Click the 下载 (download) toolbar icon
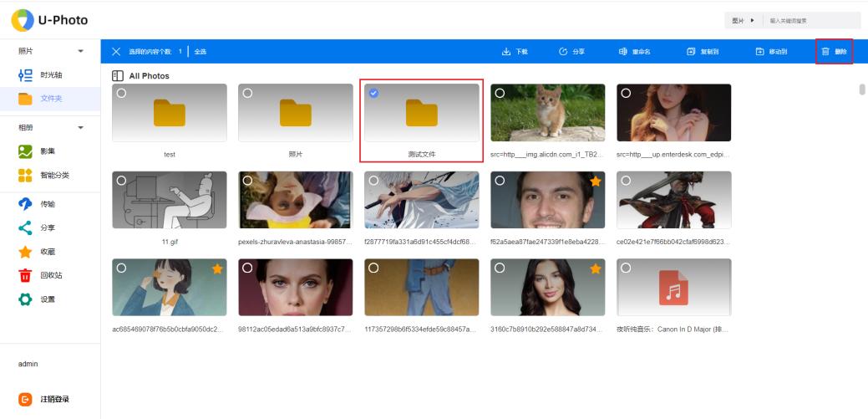The width and height of the screenshot is (868, 419). [x=506, y=52]
